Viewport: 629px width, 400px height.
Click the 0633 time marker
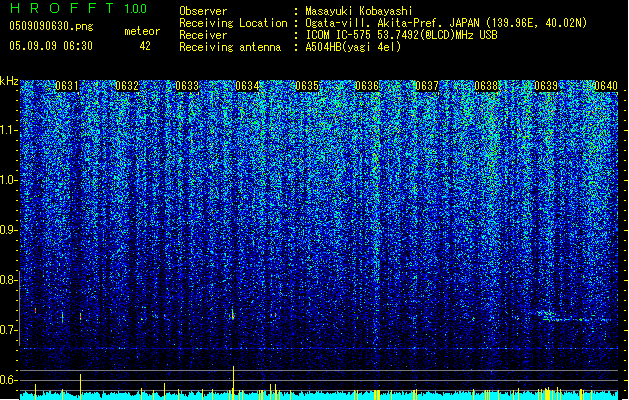pos(187,86)
